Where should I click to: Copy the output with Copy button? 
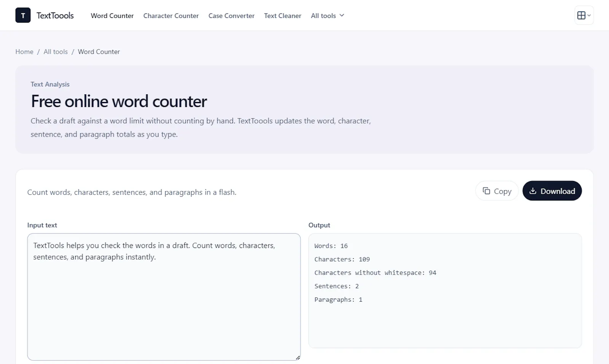point(497,191)
